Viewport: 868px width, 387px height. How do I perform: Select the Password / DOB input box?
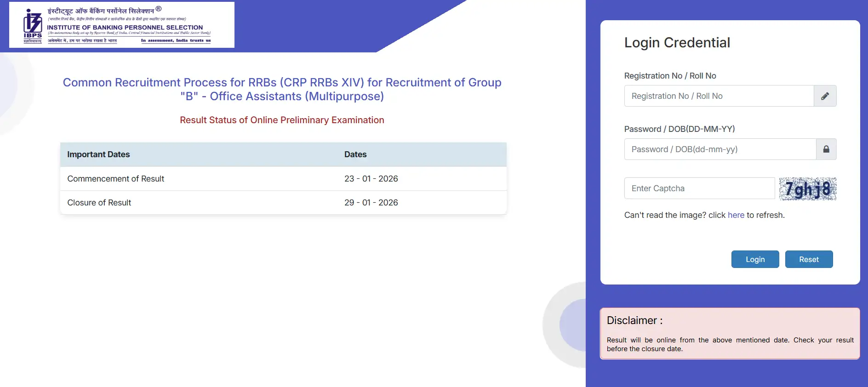720,149
